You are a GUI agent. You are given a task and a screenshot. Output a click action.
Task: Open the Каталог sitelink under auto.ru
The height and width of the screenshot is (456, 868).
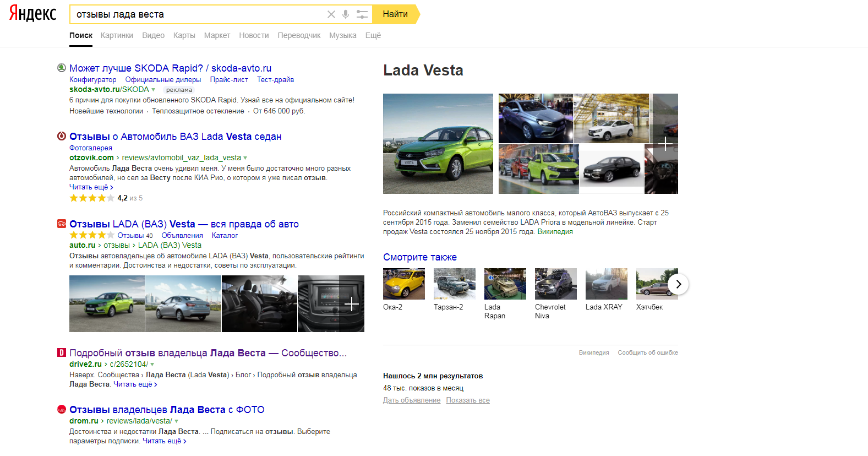point(225,235)
